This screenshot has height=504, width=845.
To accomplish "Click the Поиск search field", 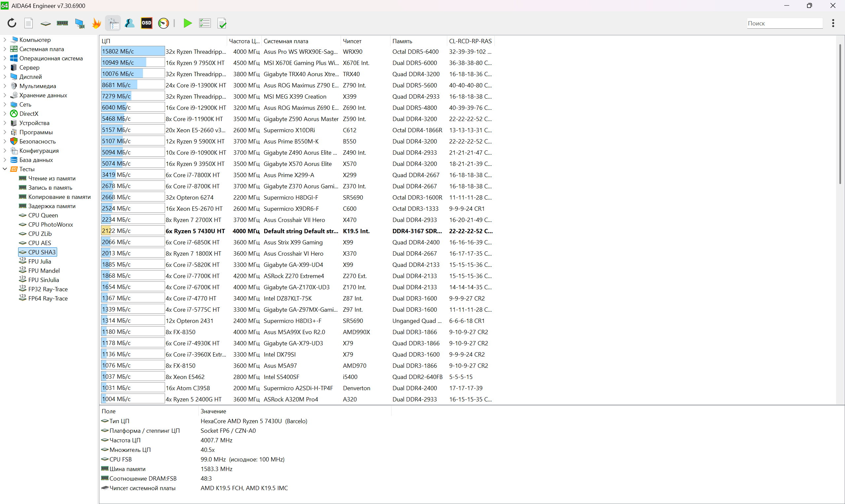I will (x=785, y=23).
